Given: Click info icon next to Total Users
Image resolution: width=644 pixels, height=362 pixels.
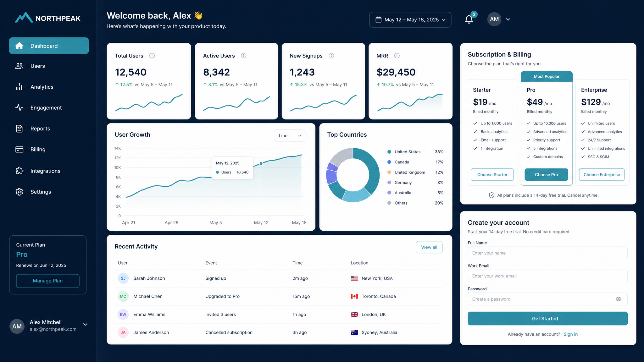Looking at the screenshot, I should point(152,56).
